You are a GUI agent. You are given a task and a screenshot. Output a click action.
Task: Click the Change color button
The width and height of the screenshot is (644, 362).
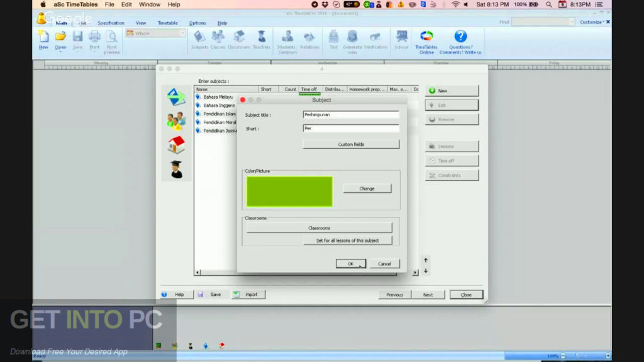pos(367,189)
